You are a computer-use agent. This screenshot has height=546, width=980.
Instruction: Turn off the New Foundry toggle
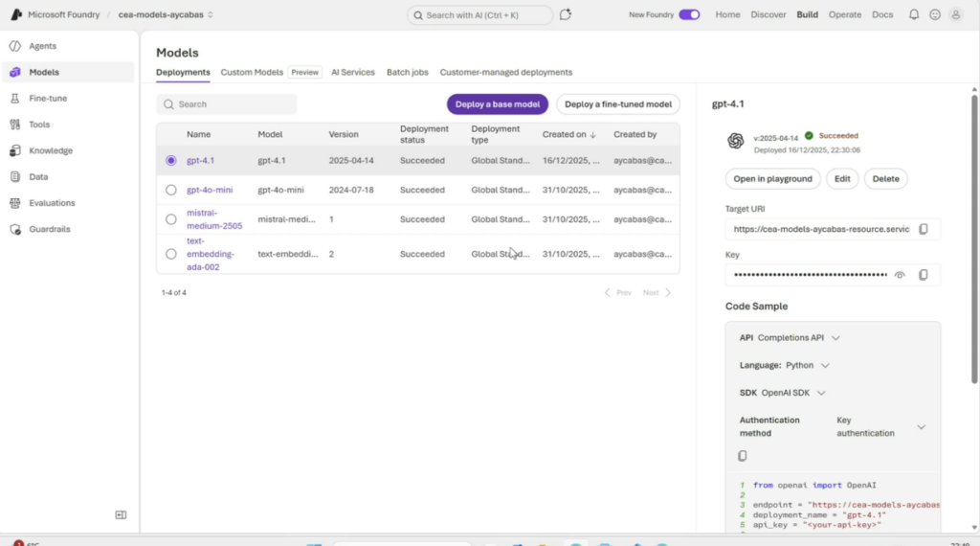click(x=689, y=15)
